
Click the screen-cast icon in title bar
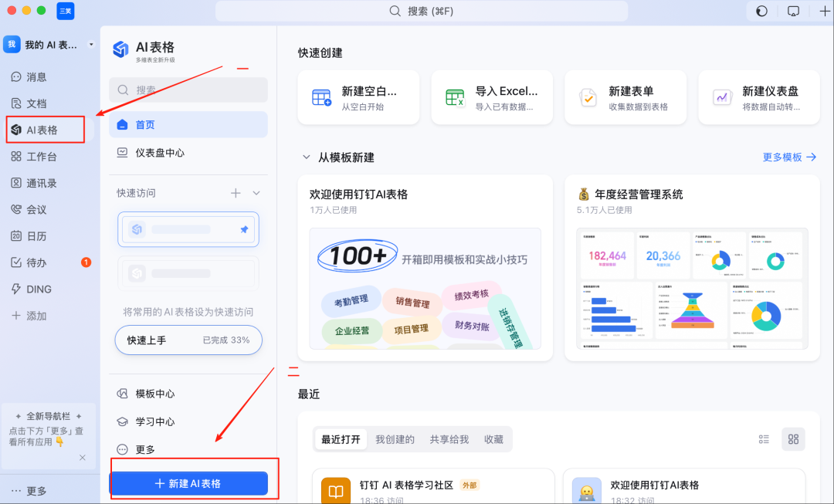[793, 11]
